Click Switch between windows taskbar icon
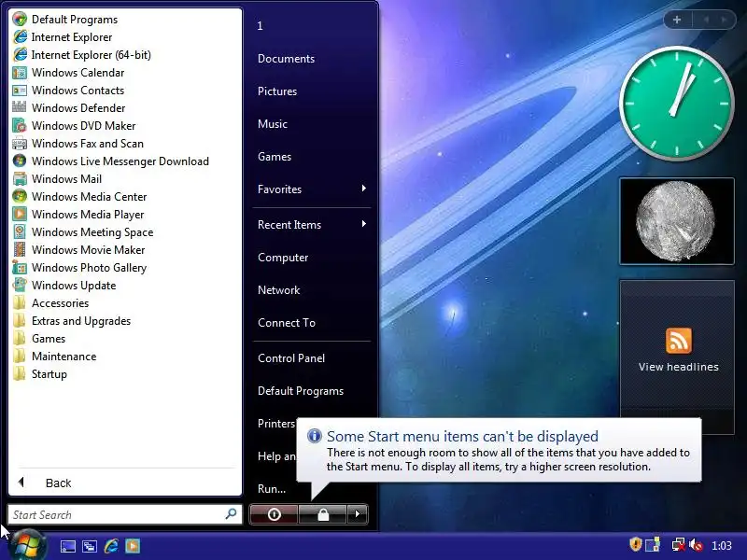 89,546
